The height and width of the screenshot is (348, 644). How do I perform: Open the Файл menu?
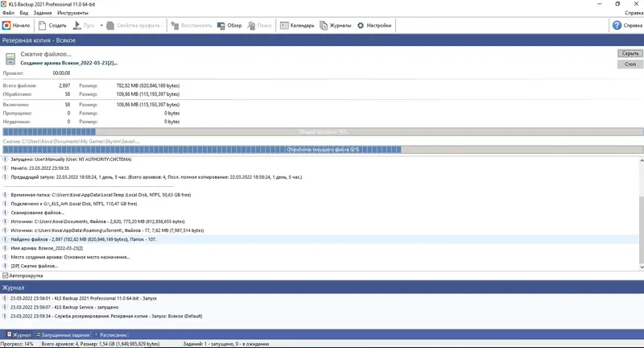coord(8,13)
